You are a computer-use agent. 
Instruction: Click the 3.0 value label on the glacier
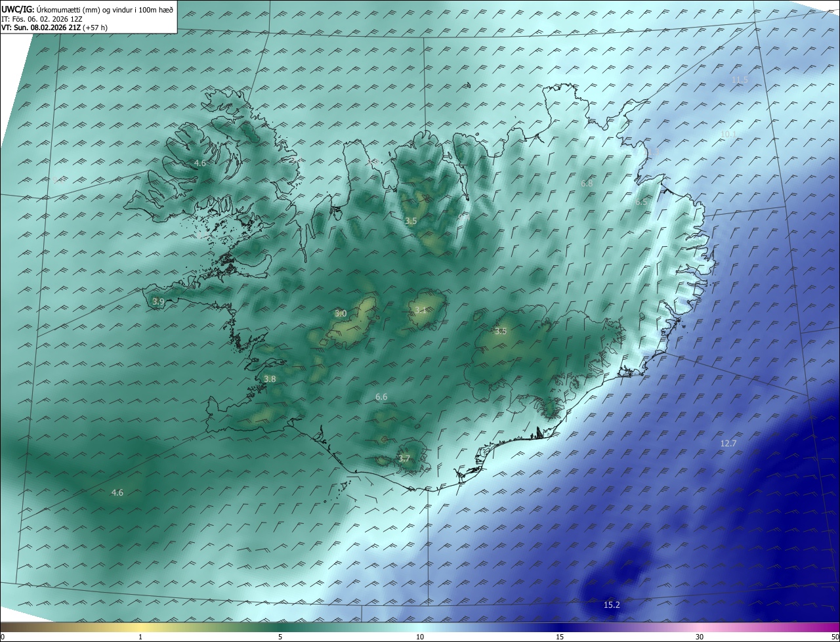341,313
